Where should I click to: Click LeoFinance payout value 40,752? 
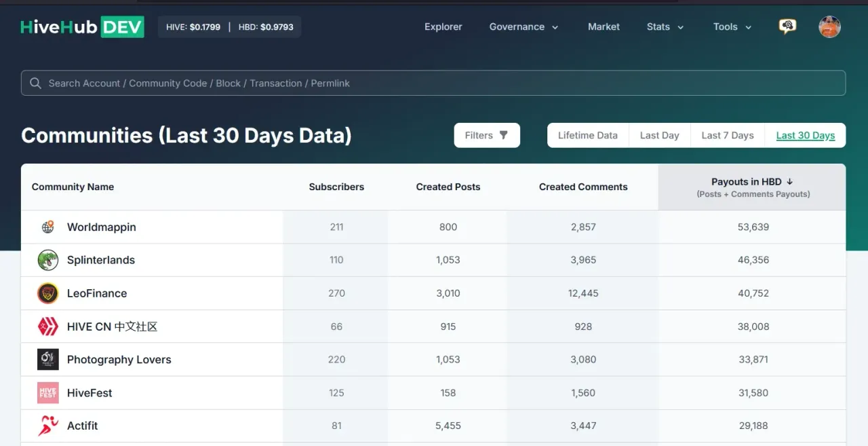(x=753, y=293)
